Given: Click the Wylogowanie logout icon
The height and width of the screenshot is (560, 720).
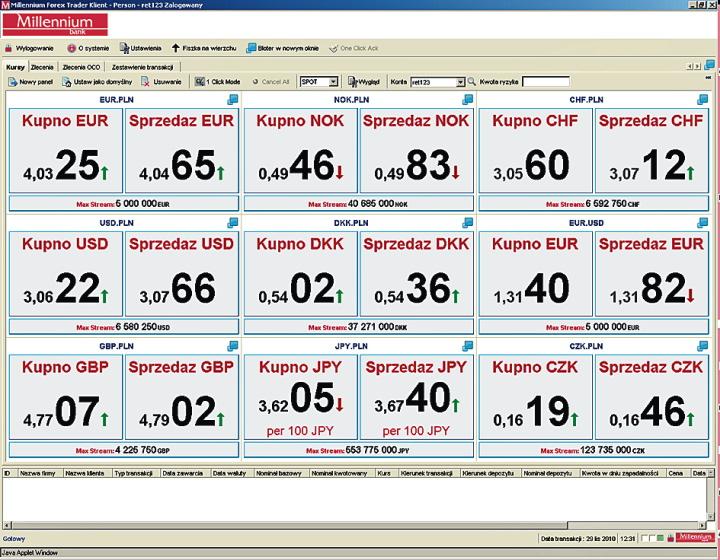Looking at the screenshot, I should point(9,47).
